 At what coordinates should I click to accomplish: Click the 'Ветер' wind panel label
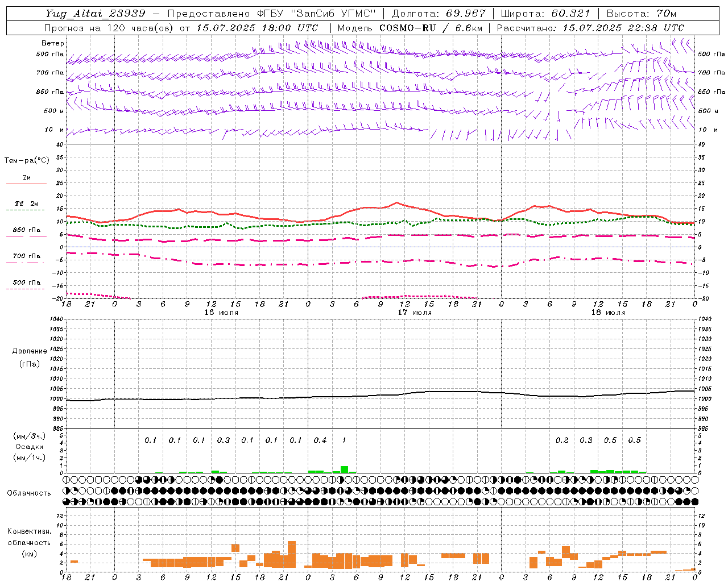53,43
